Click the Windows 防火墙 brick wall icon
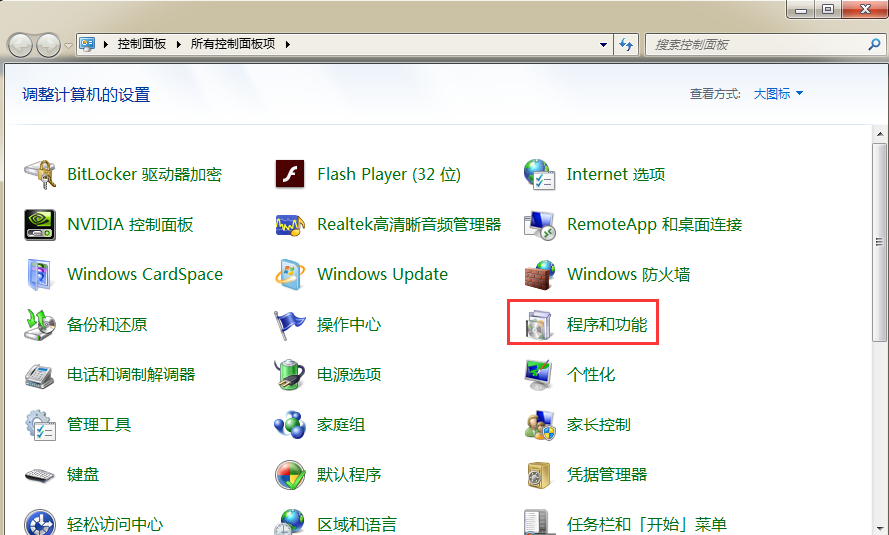 (539, 275)
